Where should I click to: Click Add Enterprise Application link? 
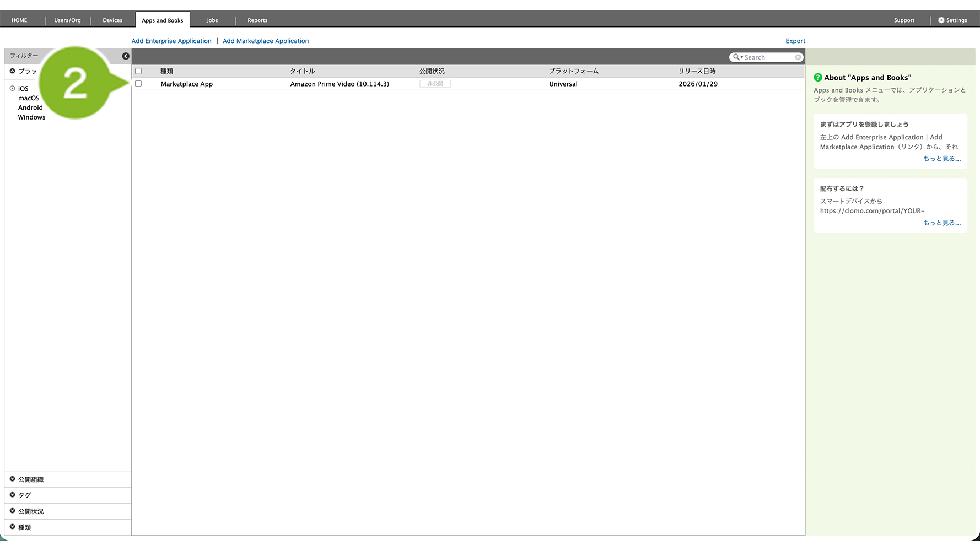point(171,41)
